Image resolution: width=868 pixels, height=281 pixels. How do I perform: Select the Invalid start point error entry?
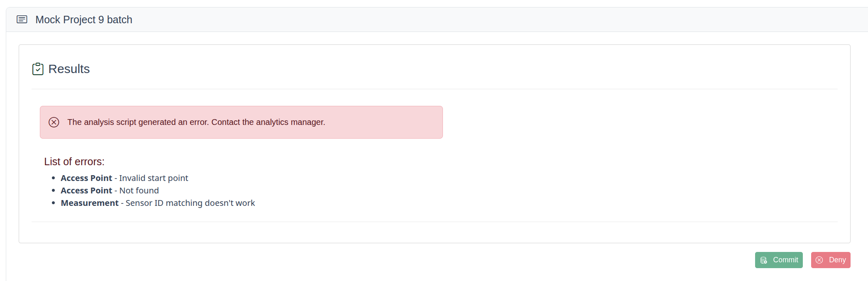coord(124,178)
